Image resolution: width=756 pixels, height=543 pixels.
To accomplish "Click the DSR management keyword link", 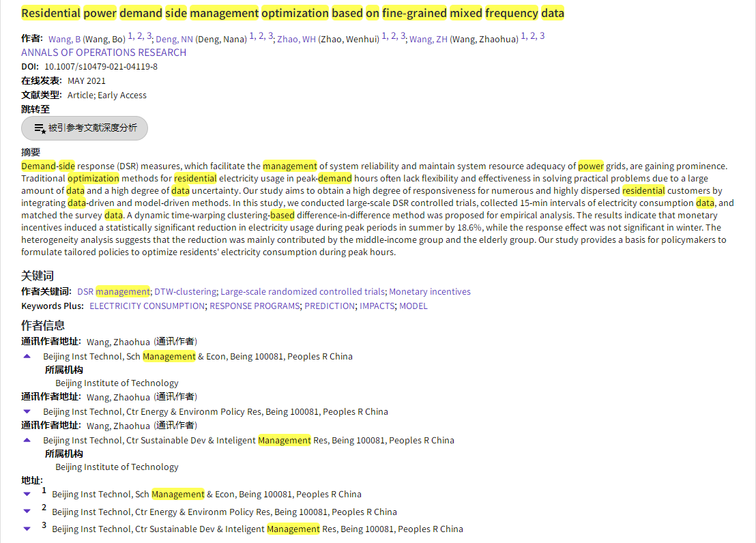I will [x=113, y=292].
